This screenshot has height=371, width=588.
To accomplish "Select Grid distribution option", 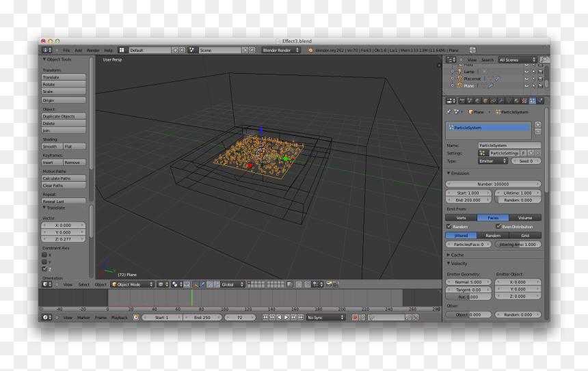I will coord(525,236).
